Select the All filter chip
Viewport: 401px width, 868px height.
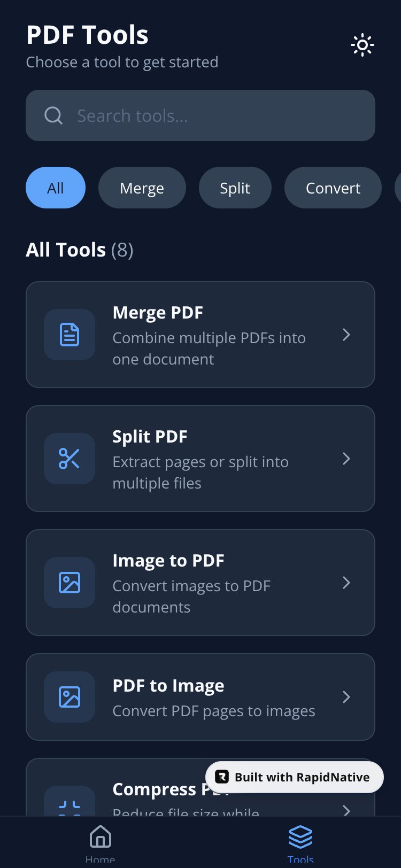56,188
